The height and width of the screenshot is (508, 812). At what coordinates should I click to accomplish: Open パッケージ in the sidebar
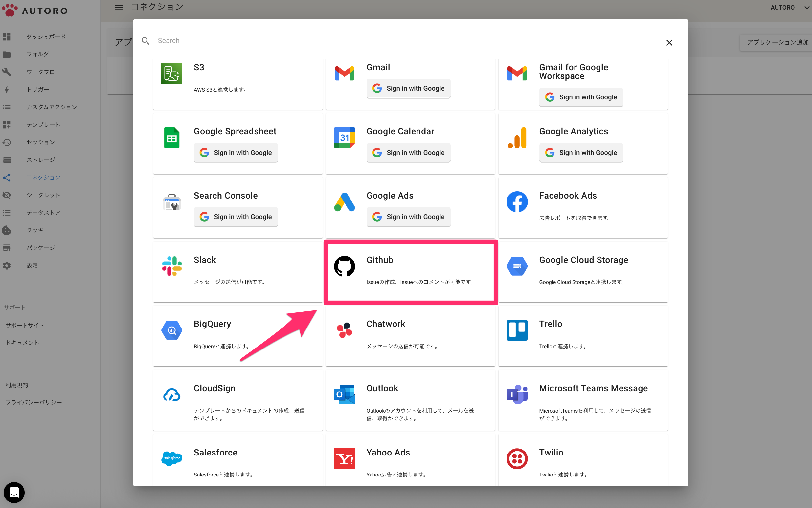point(41,248)
